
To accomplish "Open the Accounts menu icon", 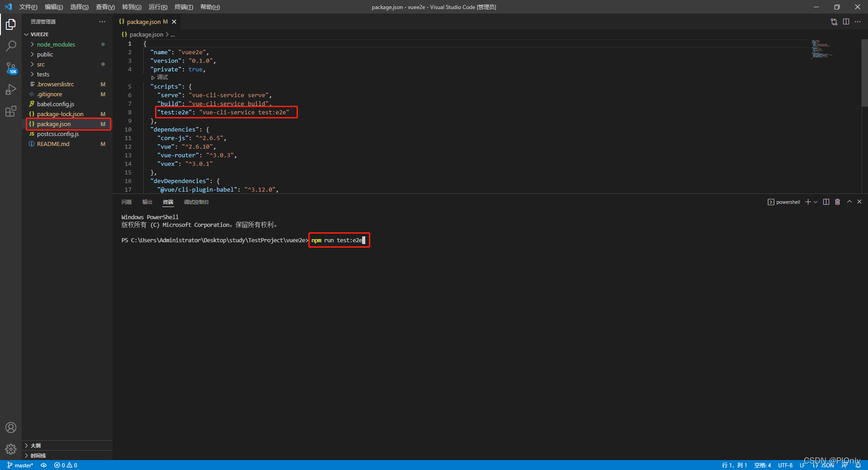I will (x=11, y=428).
